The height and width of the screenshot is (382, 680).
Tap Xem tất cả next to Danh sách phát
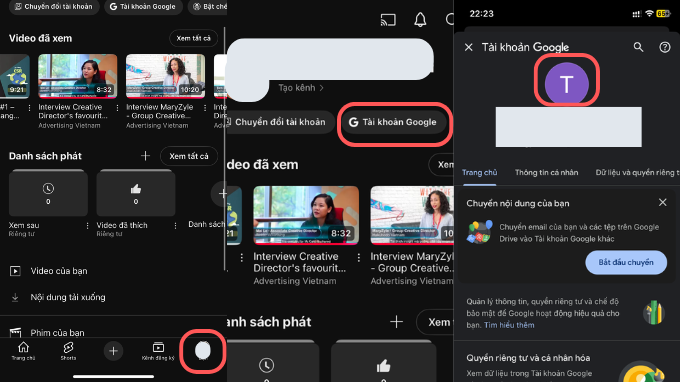(x=189, y=156)
